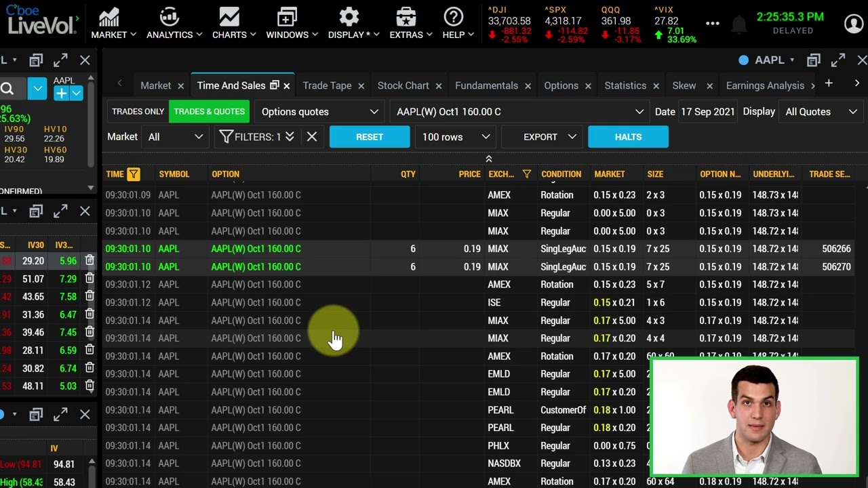Open the Market All dropdown

pos(176,137)
